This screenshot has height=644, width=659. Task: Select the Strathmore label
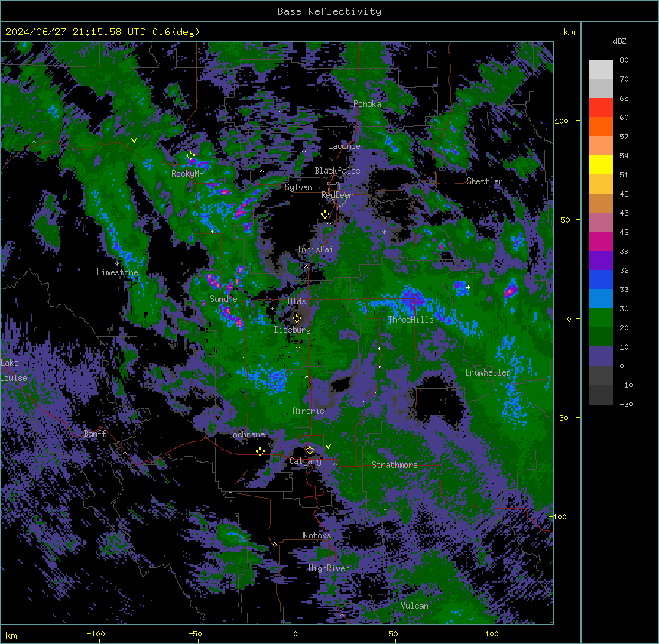tap(394, 465)
